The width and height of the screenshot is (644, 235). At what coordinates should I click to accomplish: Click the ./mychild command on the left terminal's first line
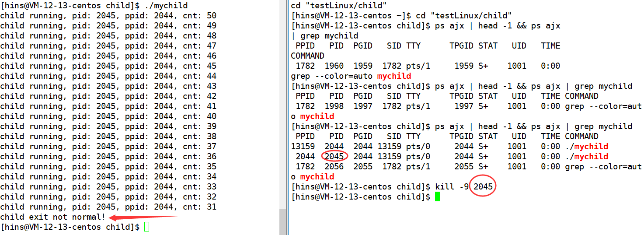[166, 6]
